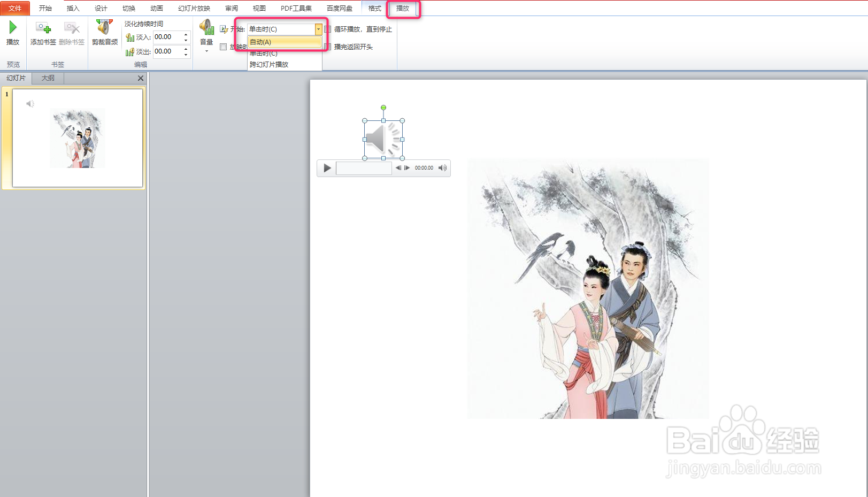This screenshot has height=497, width=868.
Task: Decrease the fade-out duration value
Action: coord(186,55)
